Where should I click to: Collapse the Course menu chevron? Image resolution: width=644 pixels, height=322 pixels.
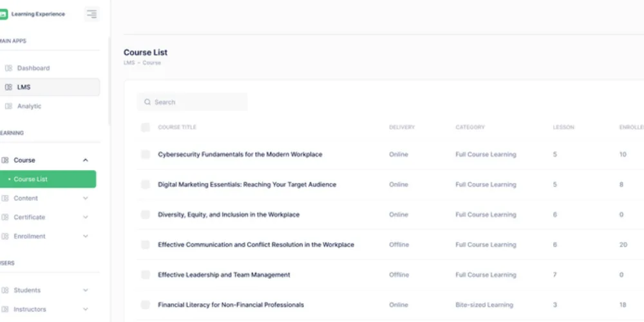86,160
